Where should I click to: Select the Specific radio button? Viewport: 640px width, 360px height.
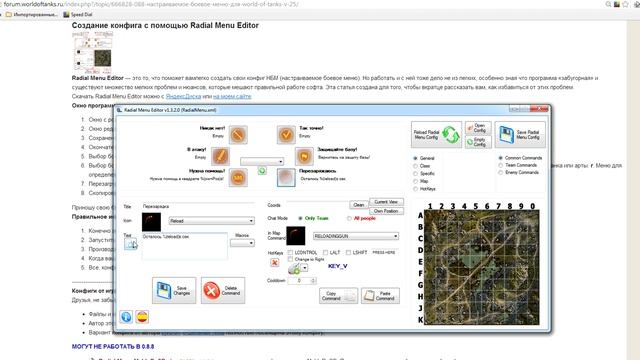(416, 174)
